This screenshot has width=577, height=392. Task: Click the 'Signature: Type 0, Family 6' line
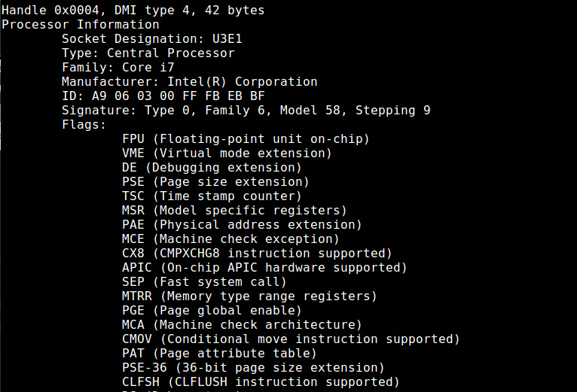point(246,111)
